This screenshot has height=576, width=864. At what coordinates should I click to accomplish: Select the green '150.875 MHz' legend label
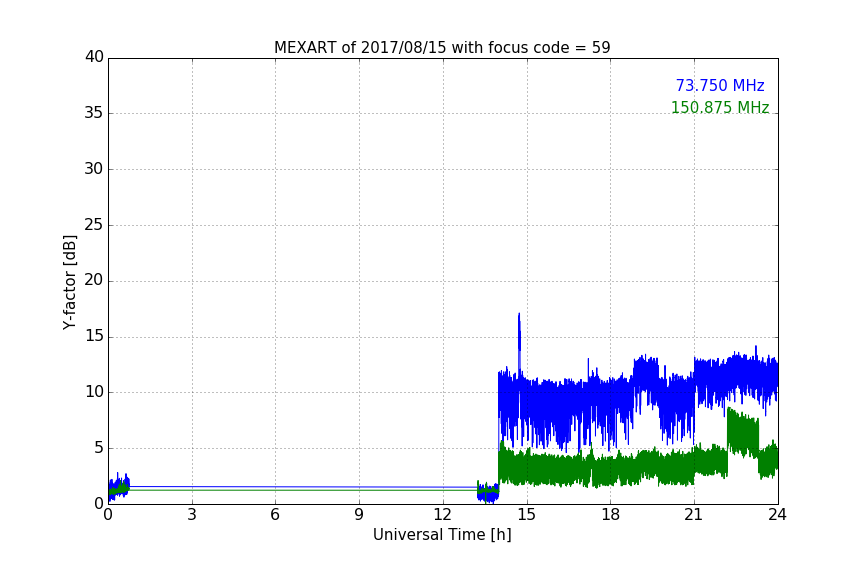coord(720,107)
